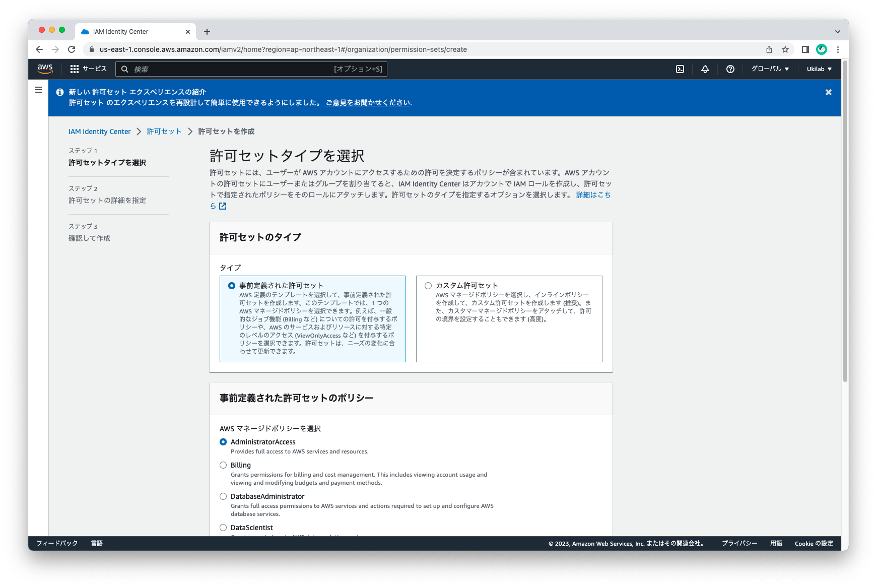Bookmark this page with star icon
Image resolution: width=877 pixels, height=588 pixels.
[x=785, y=49]
